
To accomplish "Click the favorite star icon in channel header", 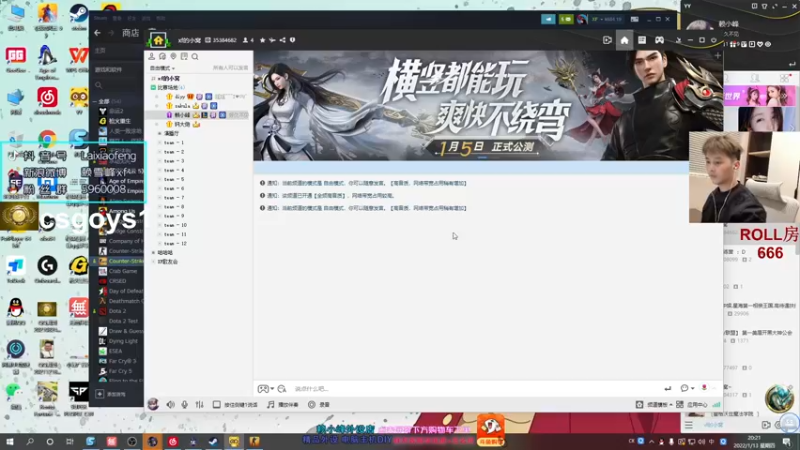I will (x=262, y=40).
